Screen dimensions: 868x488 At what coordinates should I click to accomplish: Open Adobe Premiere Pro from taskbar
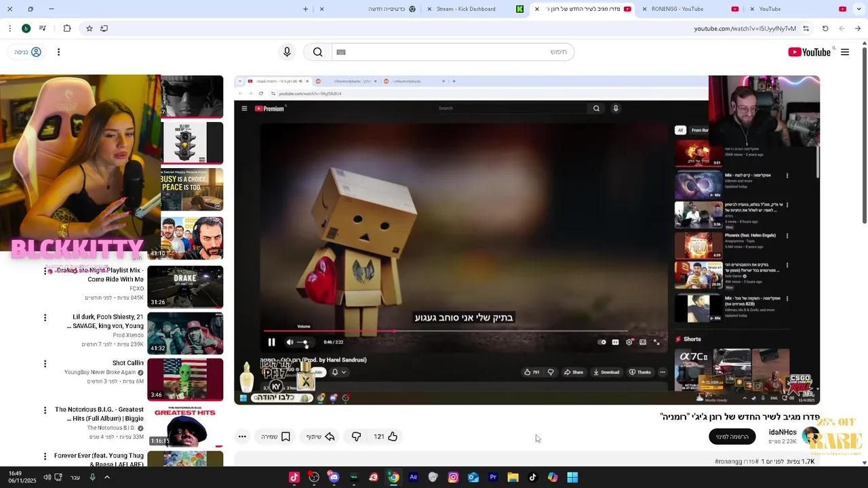(493, 477)
